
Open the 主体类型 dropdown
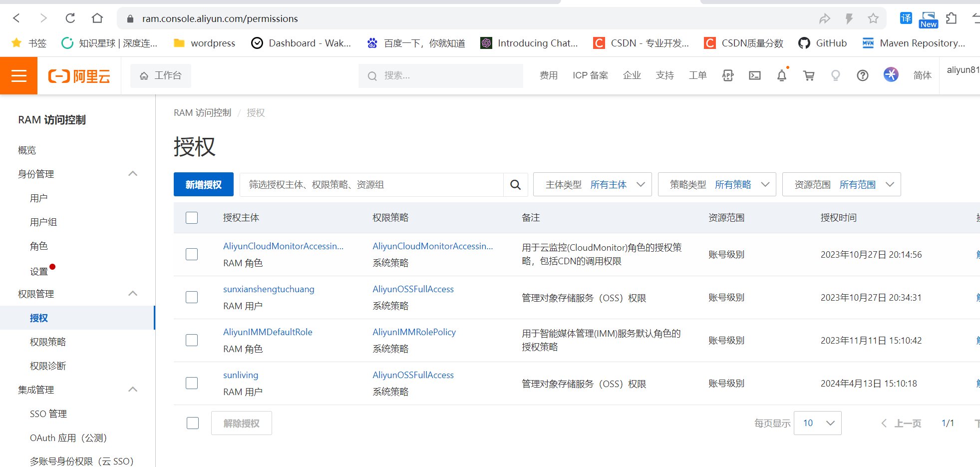[593, 184]
